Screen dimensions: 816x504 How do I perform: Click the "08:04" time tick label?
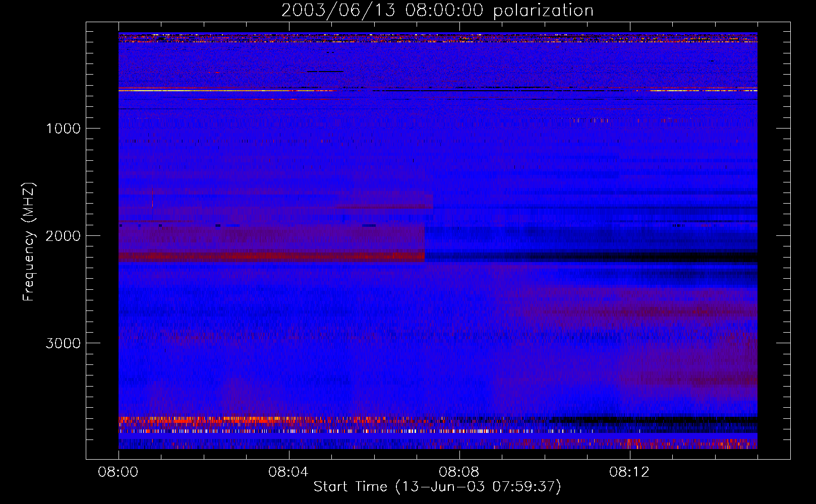click(x=288, y=472)
